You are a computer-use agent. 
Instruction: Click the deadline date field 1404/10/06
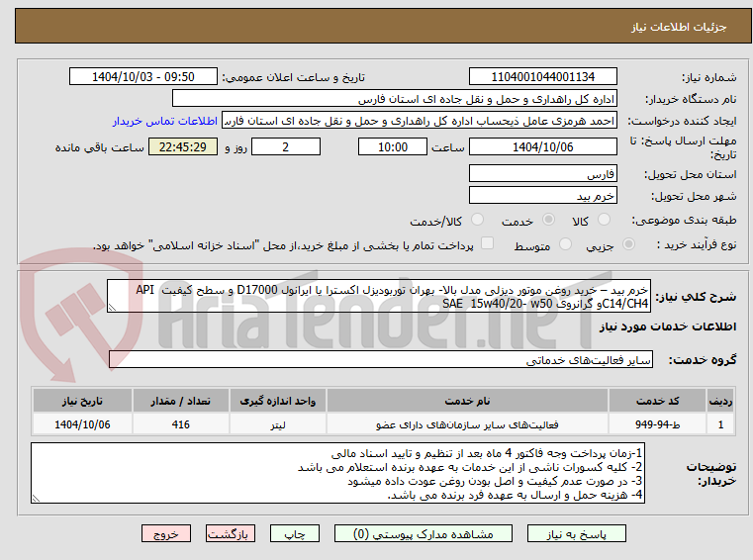point(542,147)
